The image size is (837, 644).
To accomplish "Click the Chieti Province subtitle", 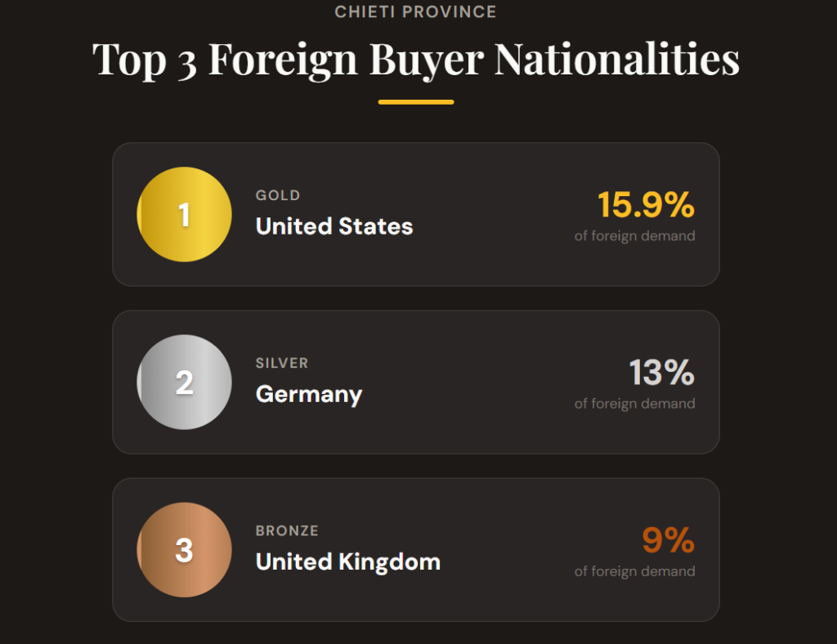I will 416,12.
